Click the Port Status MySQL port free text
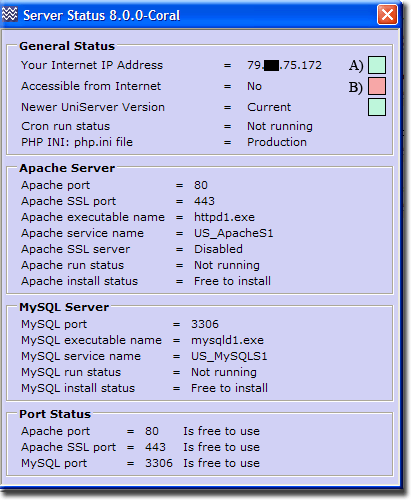414x502 pixels. pos(221,463)
